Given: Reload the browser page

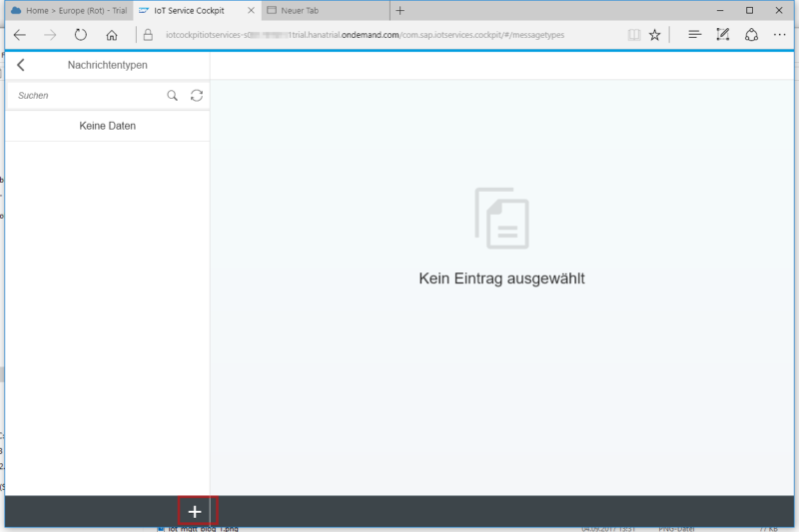Looking at the screenshot, I should click(x=81, y=35).
